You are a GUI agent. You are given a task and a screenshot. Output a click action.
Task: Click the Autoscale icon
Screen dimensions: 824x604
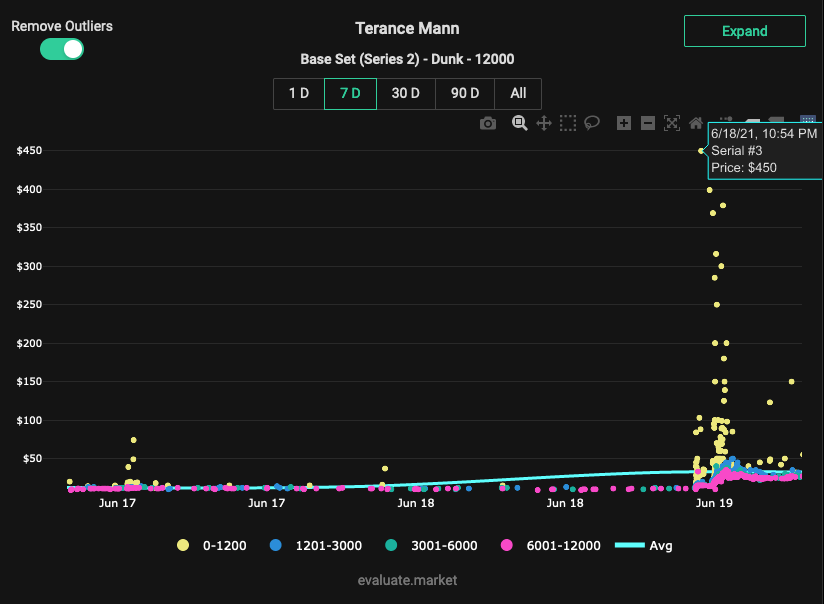(672, 123)
